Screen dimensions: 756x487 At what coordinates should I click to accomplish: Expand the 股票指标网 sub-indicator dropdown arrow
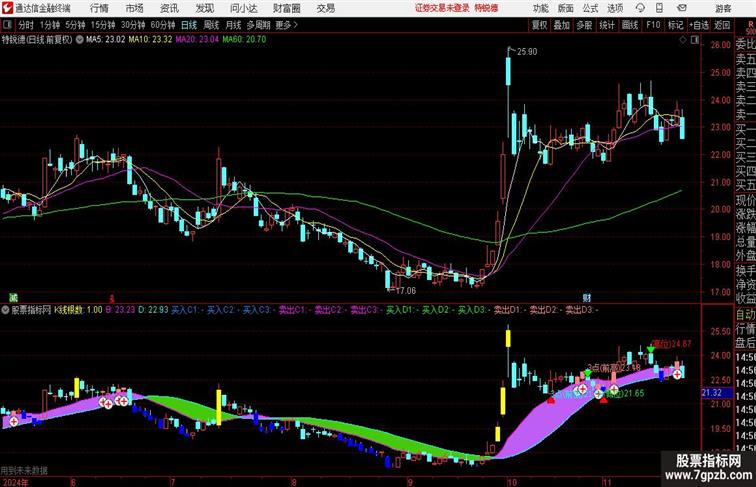(6, 310)
